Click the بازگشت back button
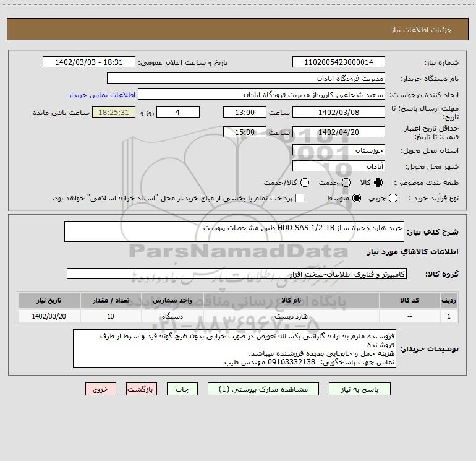This screenshot has width=476, height=461. (x=142, y=389)
